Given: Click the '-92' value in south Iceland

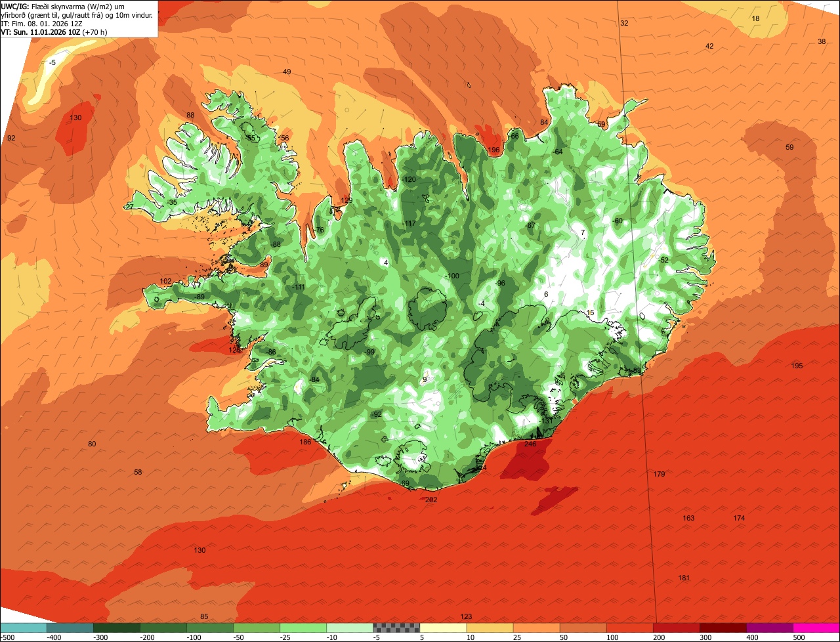Looking at the screenshot, I should coord(376,414).
